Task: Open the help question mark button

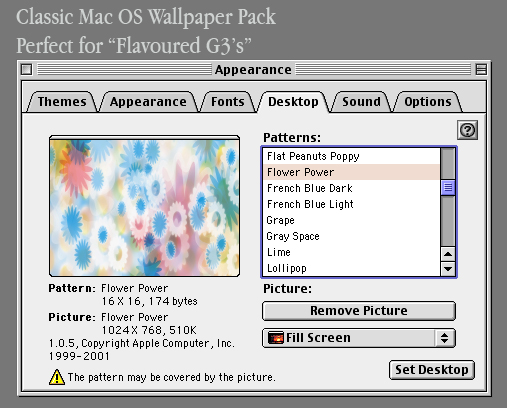Action: pos(467,130)
